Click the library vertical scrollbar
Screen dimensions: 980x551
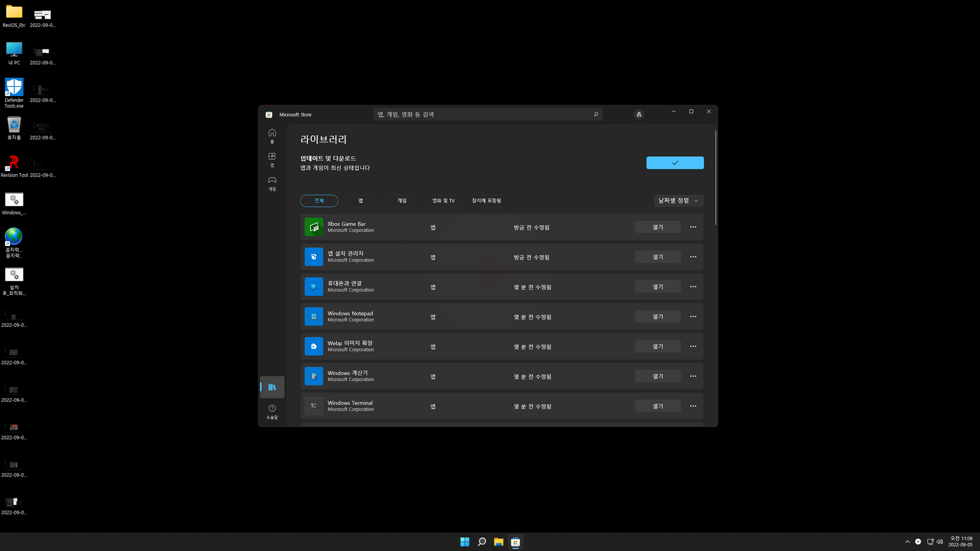(x=715, y=177)
